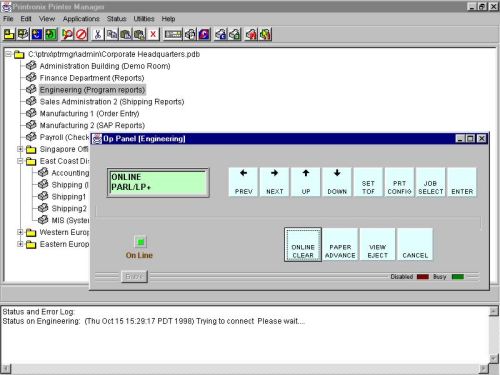Click PRT CONFIG button
500x375 pixels.
click(x=399, y=182)
